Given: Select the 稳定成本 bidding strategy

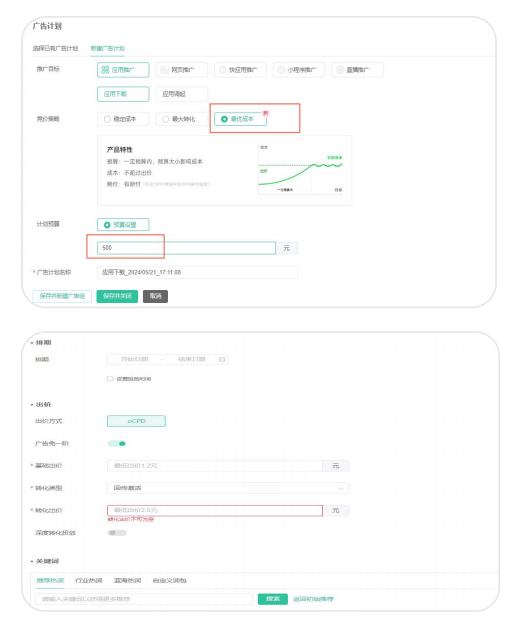Looking at the screenshot, I should (123, 119).
